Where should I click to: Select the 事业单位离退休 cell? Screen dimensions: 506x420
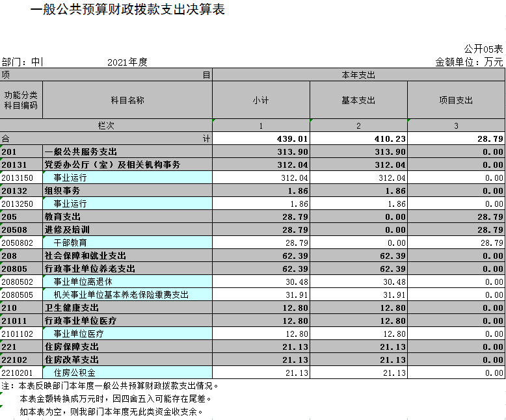tap(127, 282)
